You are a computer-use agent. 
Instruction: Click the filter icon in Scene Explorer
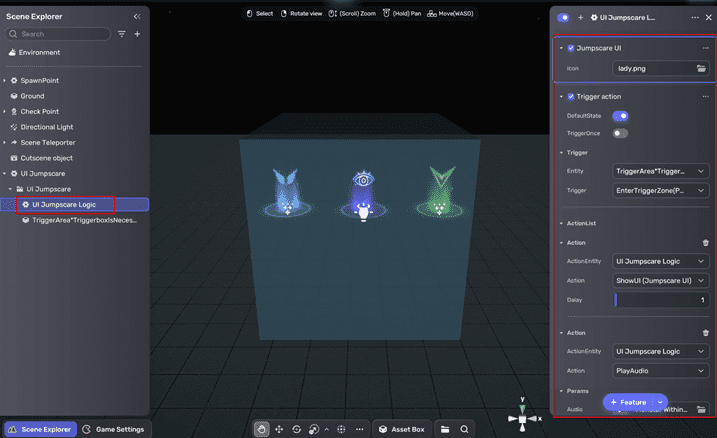pos(122,34)
